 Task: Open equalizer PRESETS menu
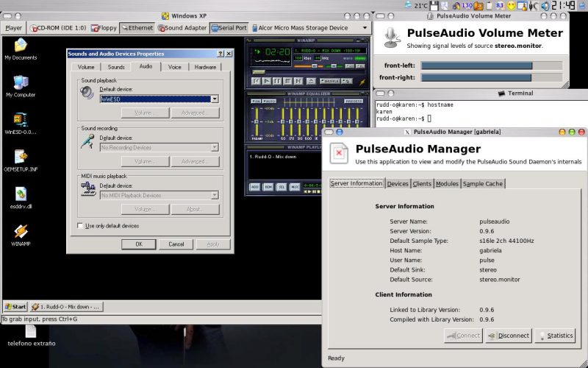coord(354,102)
